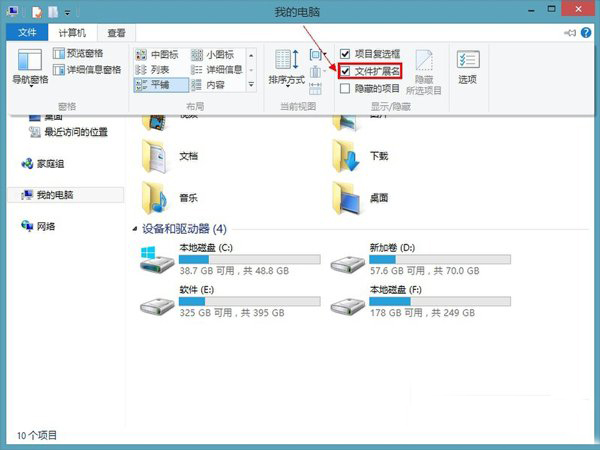
Task: Click the window system icon in title bar
Action: [13, 12]
